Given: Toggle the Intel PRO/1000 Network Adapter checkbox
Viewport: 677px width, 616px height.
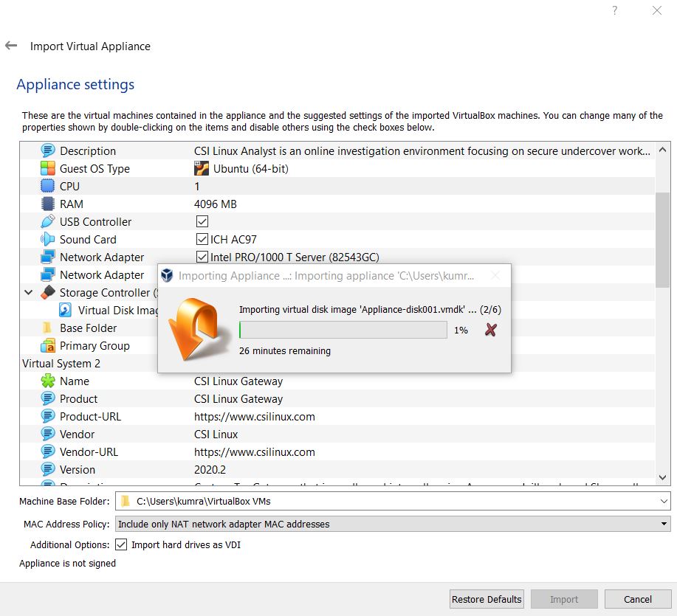Looking at the screenshot, I should coord(202,257).
